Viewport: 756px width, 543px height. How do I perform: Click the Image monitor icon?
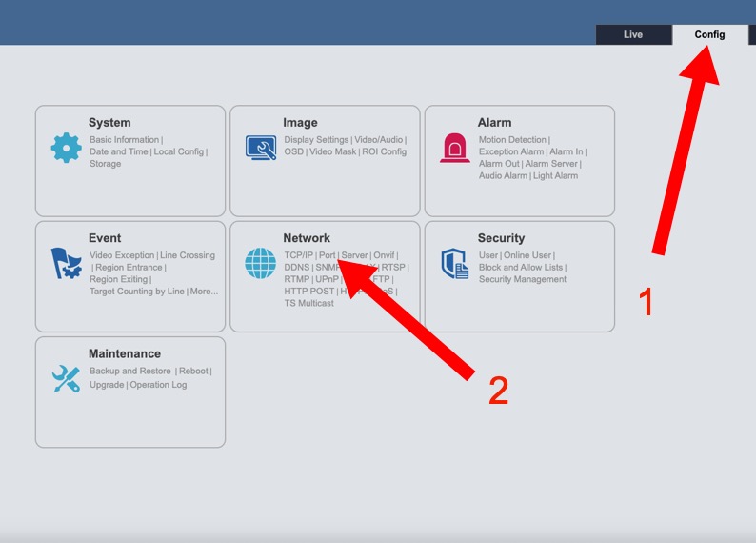[x=260, y=148]
